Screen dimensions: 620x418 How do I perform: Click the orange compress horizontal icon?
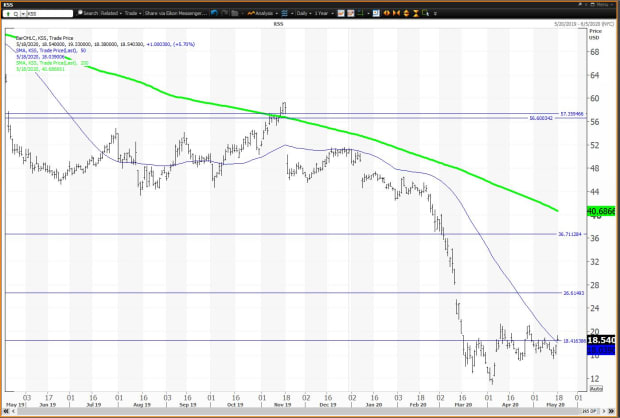point(397,13)
